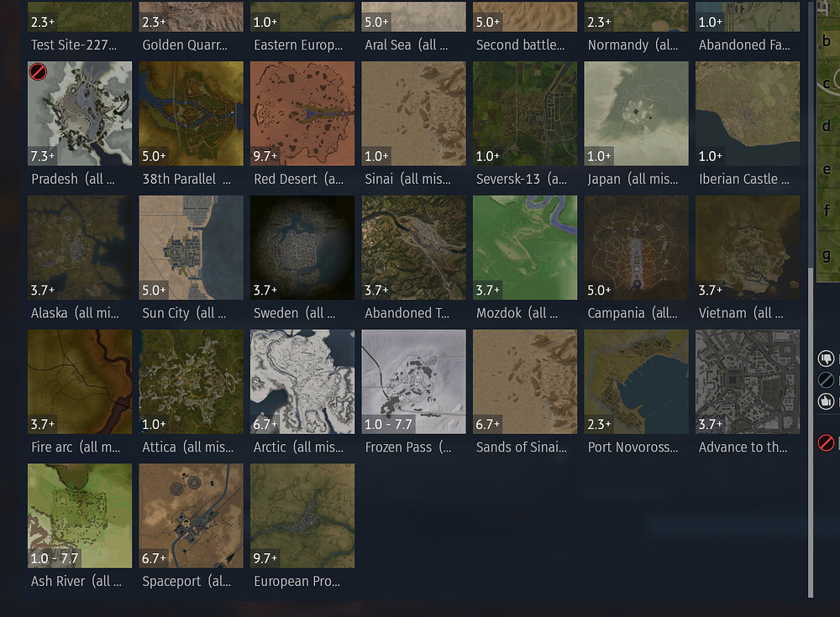This screenshot has width=840, height=617.
Task: Select the Red Desert map thumbnail
Action: coord(302,113)
